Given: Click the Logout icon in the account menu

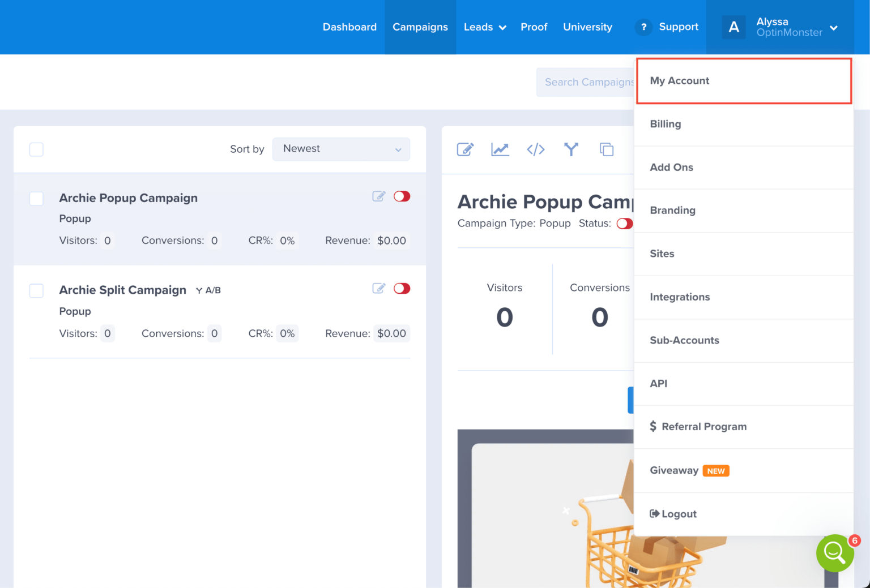Looking at the screenshot, I should (x=655, y=513).
